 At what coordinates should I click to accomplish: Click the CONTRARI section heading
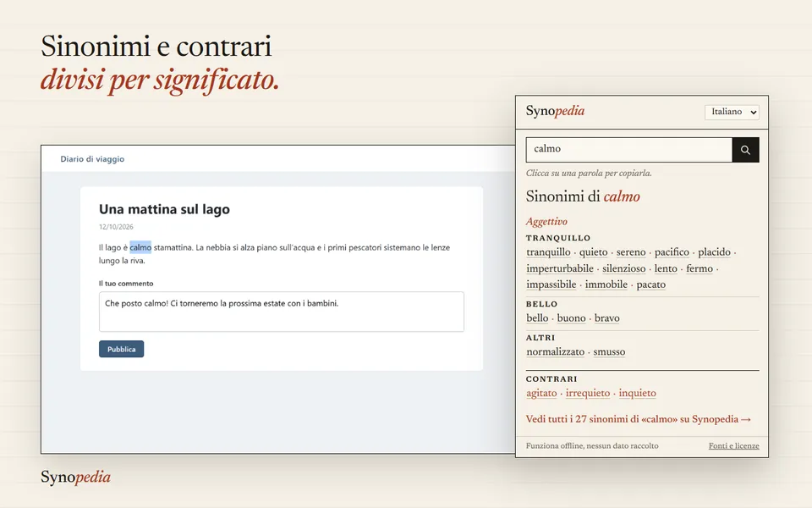coord(551,379)
